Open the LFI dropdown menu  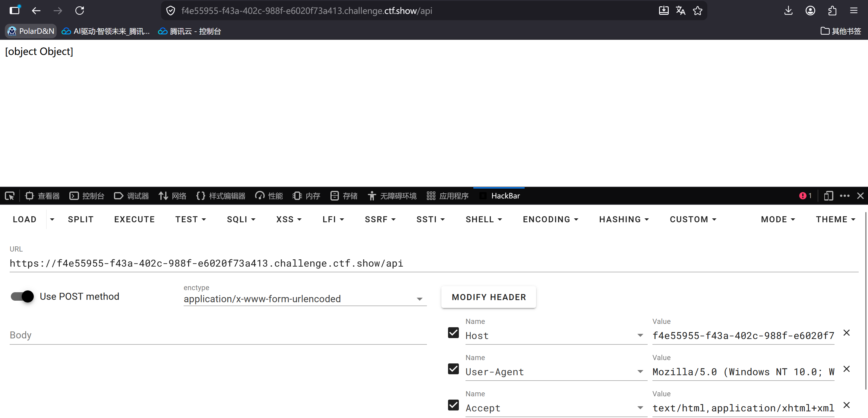coord(333,220)
